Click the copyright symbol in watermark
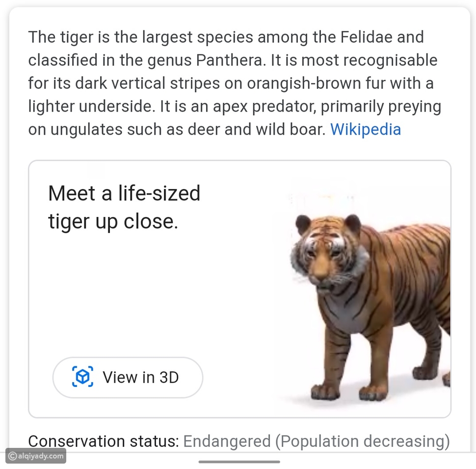The image size is (476, 469). tap(12, 456)
